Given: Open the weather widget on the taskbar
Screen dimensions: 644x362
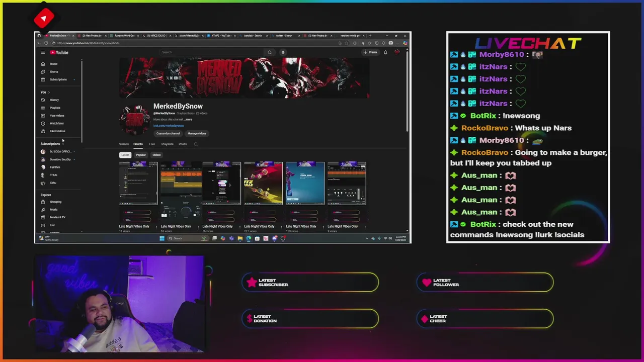Looking at the screenshot, I should click(49, 238).
